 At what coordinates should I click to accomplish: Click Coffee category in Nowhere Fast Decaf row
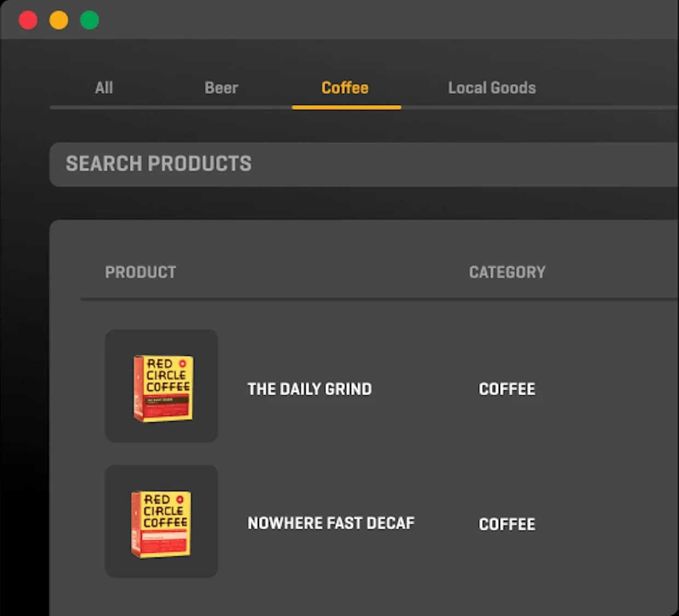[507, 524]
